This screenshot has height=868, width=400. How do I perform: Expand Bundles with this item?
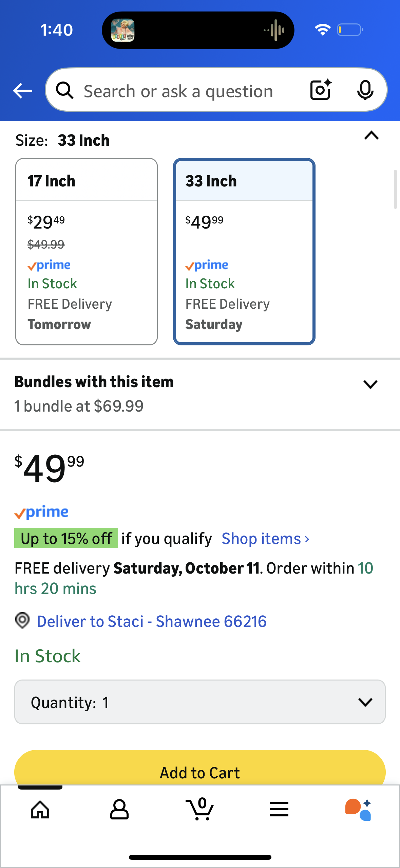[370, 384]
